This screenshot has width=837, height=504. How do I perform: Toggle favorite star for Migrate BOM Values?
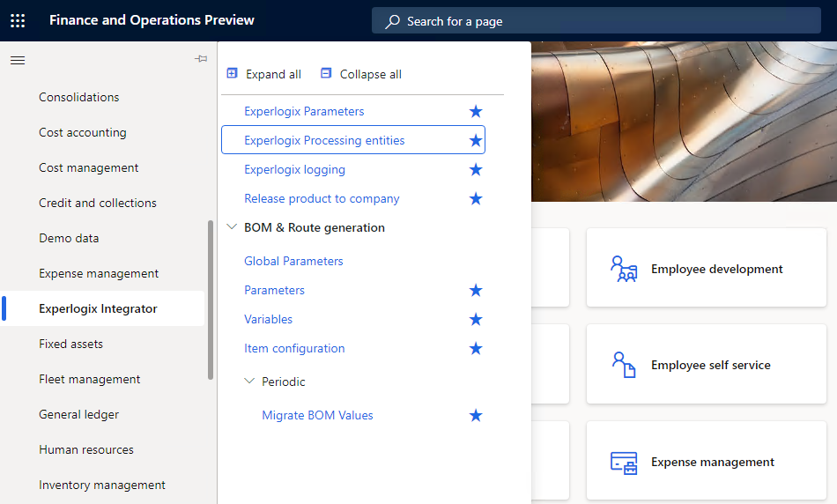476,415
